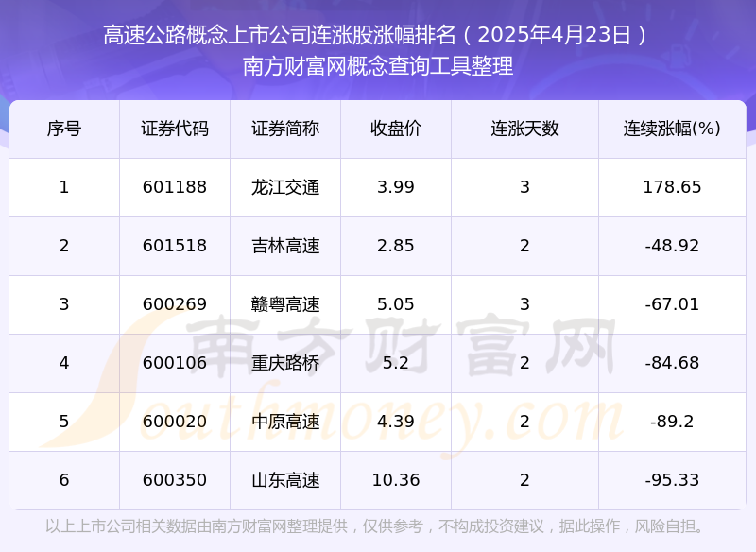This screenshot has width=756, height=552.
Task: Select stock code 601188
Action: (175, 187)
